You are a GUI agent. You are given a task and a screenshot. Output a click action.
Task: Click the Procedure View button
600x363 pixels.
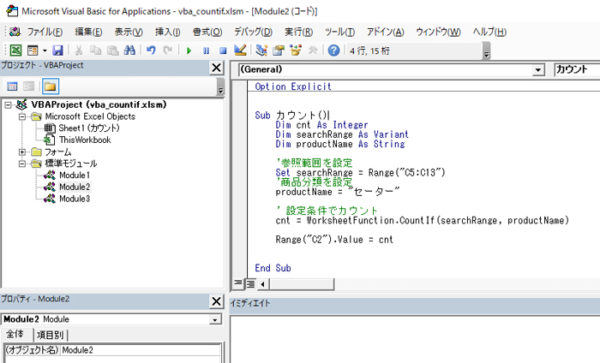[238, 283]
